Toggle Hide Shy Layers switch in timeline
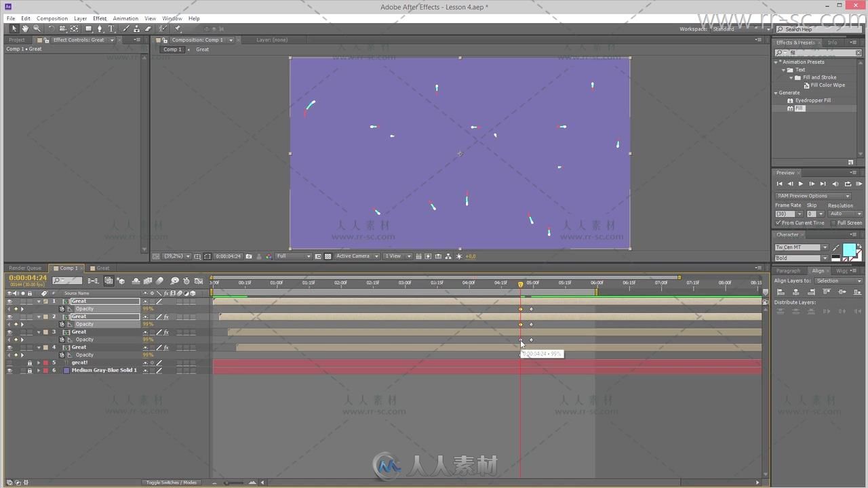 (x=136, y=281)
